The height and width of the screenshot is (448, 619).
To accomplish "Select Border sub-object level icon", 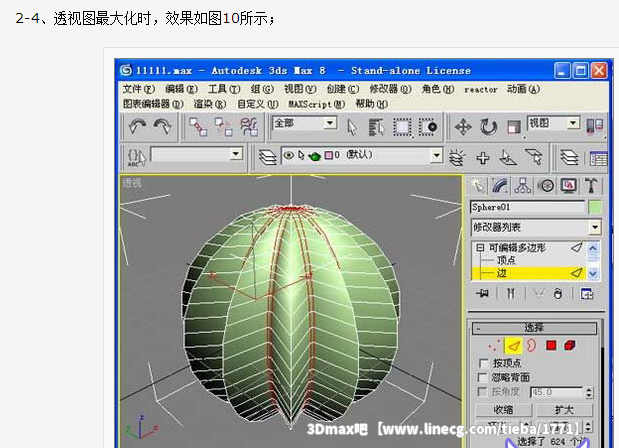I will [x=531, y=345].
